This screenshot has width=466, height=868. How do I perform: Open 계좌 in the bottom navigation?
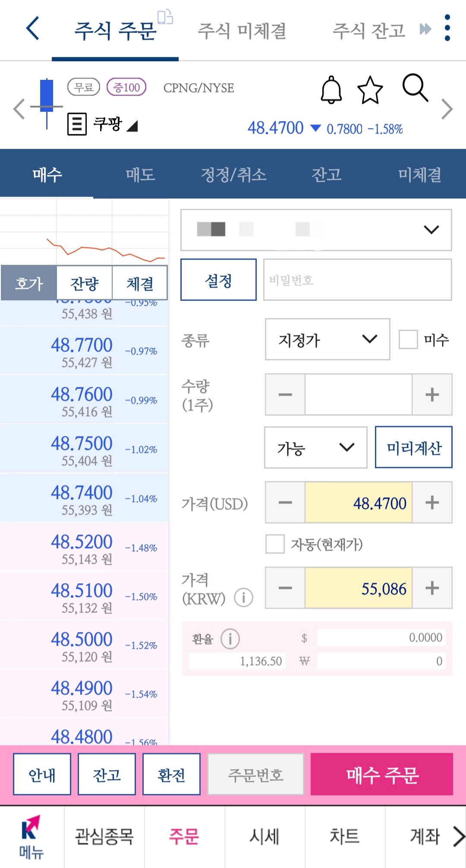[x=425, y=836]
